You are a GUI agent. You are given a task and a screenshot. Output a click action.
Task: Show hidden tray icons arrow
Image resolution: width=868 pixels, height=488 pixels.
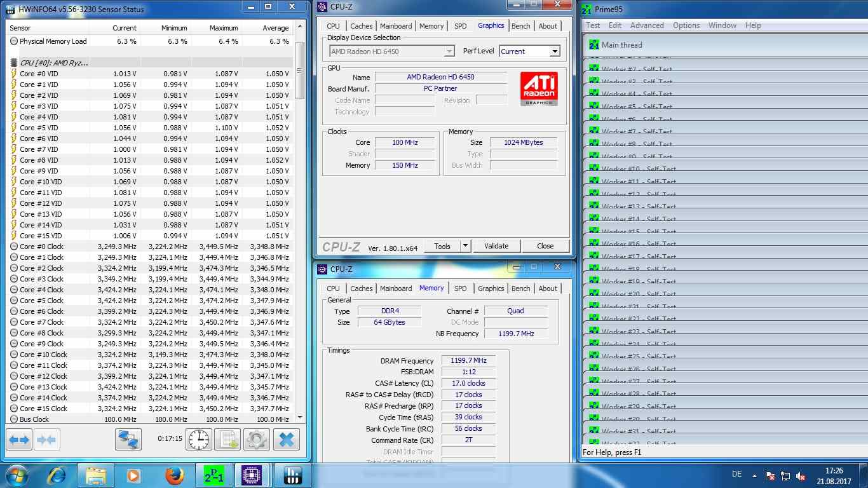(754, 475)
